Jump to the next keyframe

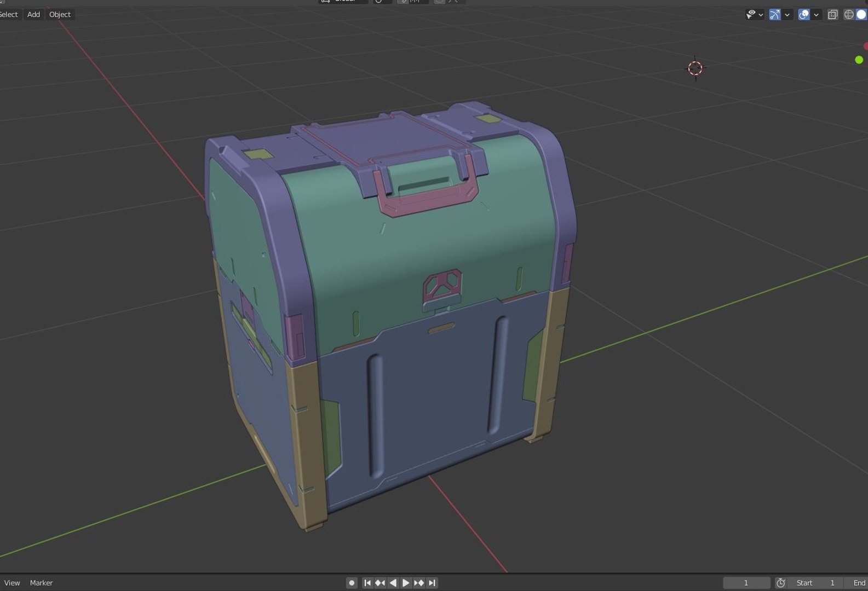point(419,583)
